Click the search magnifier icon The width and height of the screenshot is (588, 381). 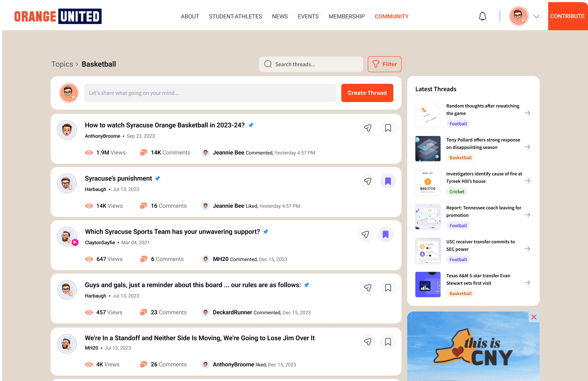(x=268, y=64)
